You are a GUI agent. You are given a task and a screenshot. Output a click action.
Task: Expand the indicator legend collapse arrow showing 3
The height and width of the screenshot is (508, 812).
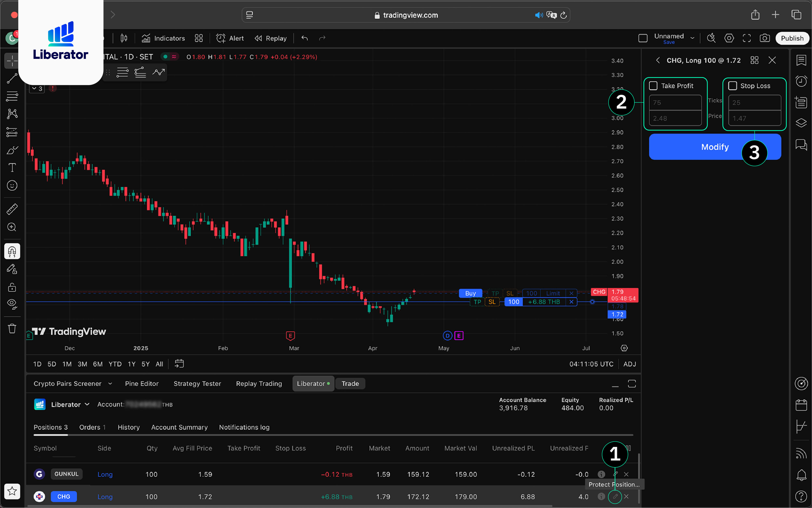[37, 89]
